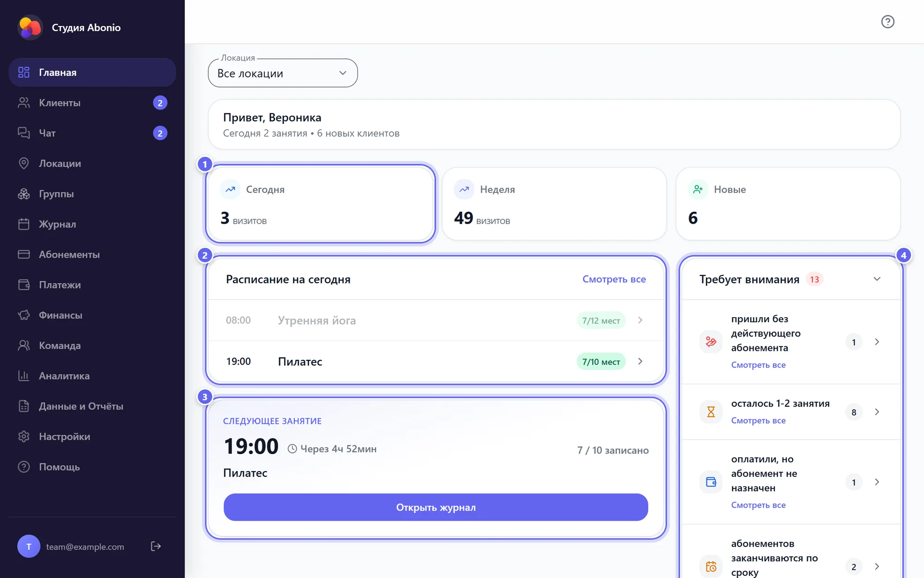The width and height of the screenshot is (924, 578).
Task: Click the trend icon in Сегодня card
Action: pos(231,189)
